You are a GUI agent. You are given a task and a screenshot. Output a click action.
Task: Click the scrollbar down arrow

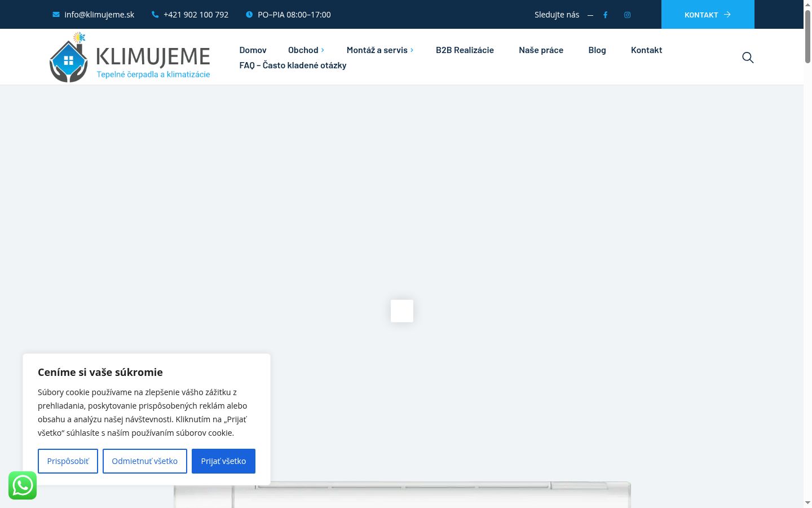[807, 503]
